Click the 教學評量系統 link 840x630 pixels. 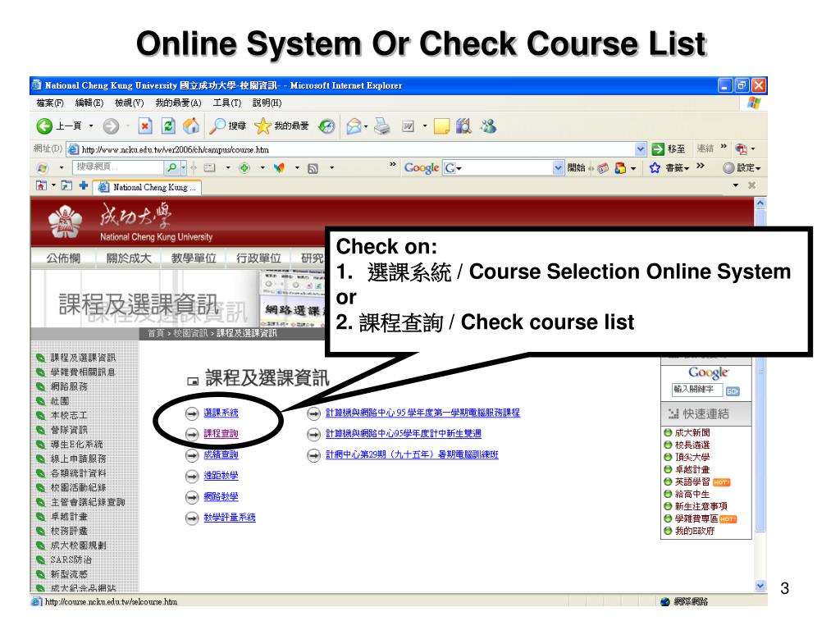230,518
